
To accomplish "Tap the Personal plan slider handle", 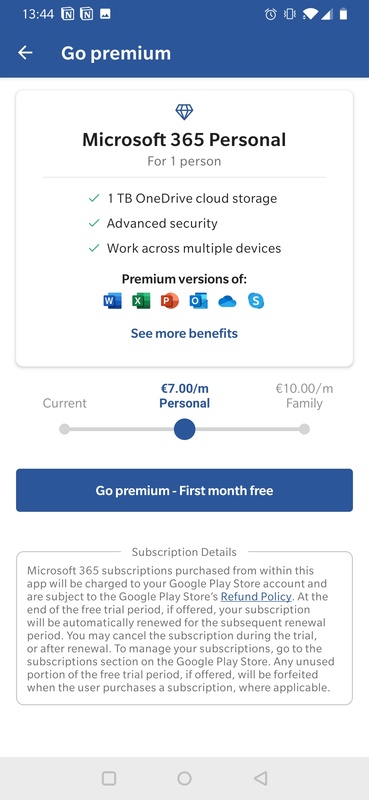I will [184, 429].
